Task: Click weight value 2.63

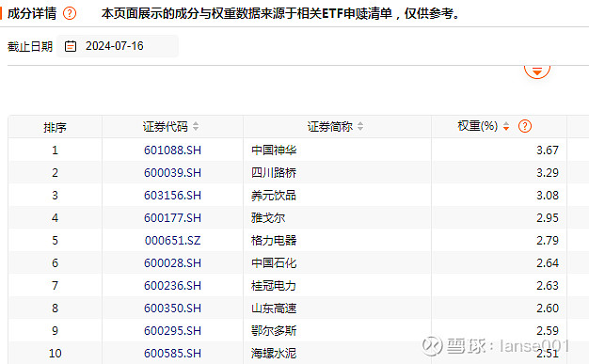Action: pos(548,286)
